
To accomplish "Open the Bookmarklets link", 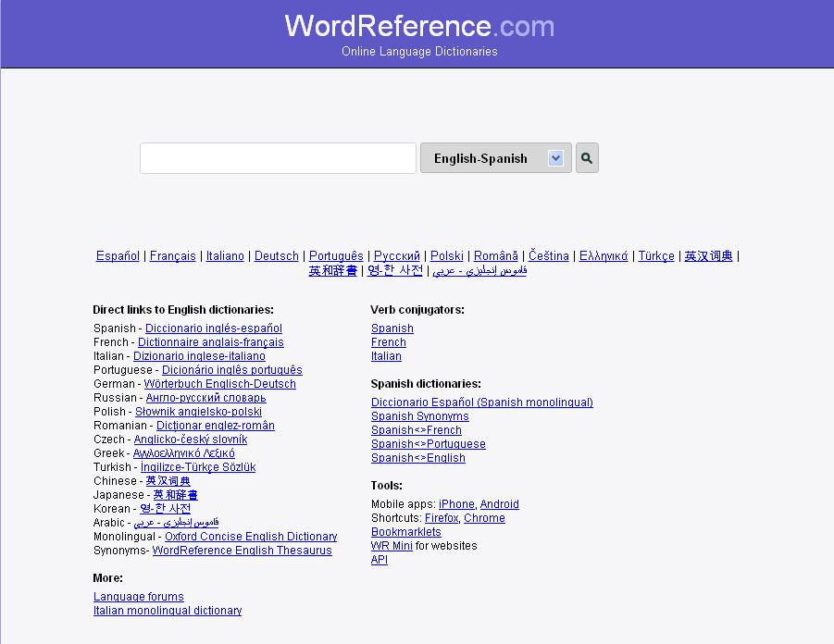I will (405, 532).
